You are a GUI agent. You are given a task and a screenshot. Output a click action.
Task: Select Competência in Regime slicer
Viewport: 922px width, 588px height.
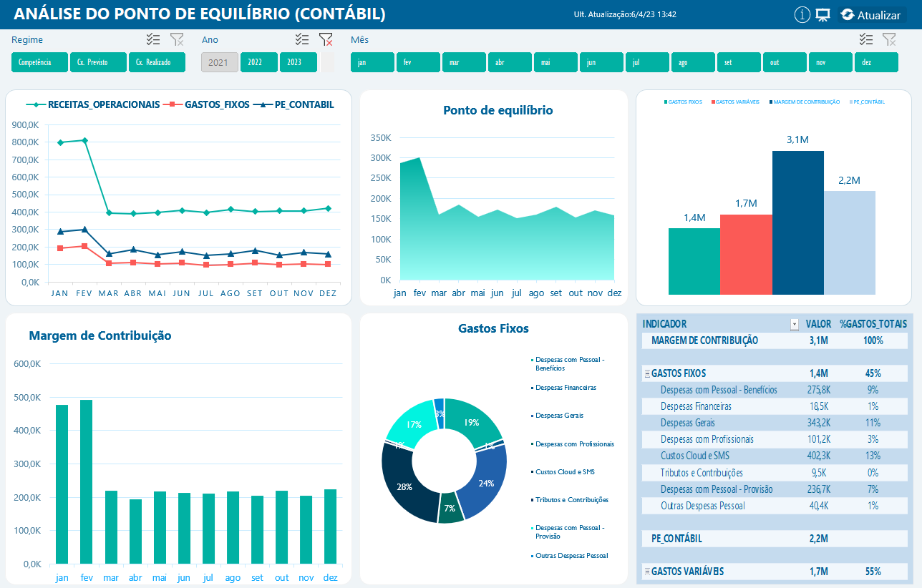39,62
